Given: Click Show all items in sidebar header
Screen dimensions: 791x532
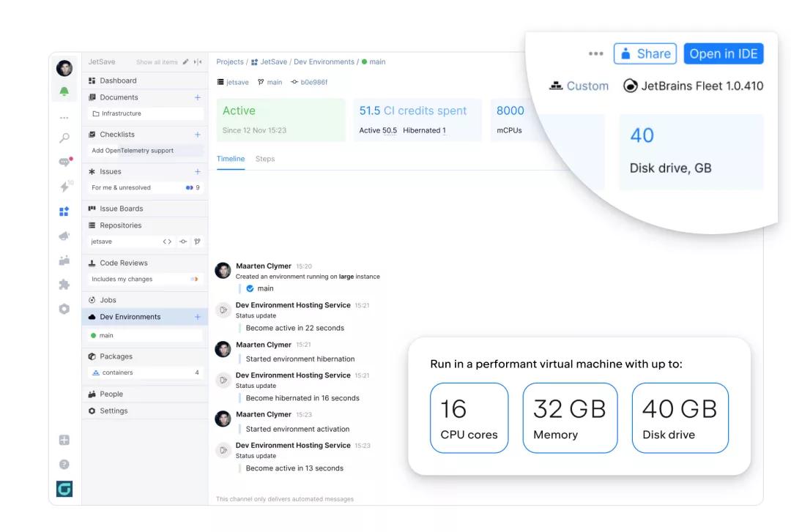Looking at the screenshot, I should [x=157, y=62].
